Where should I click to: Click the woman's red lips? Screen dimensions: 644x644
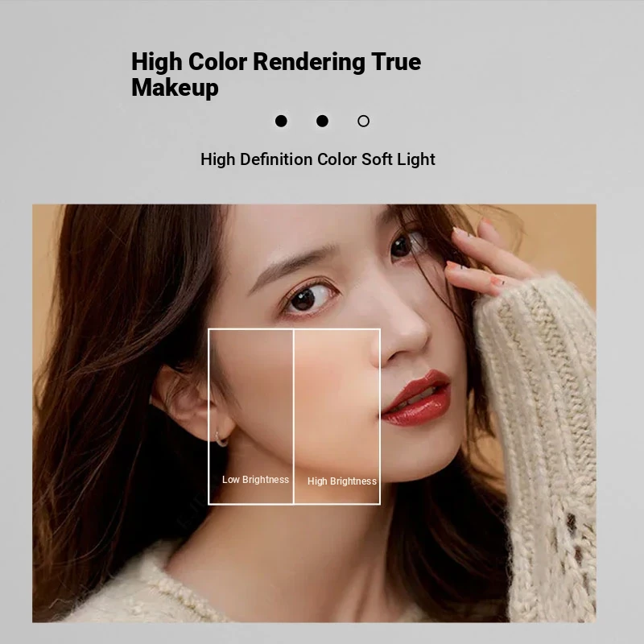pyautogui.click(x=415, y=398)
